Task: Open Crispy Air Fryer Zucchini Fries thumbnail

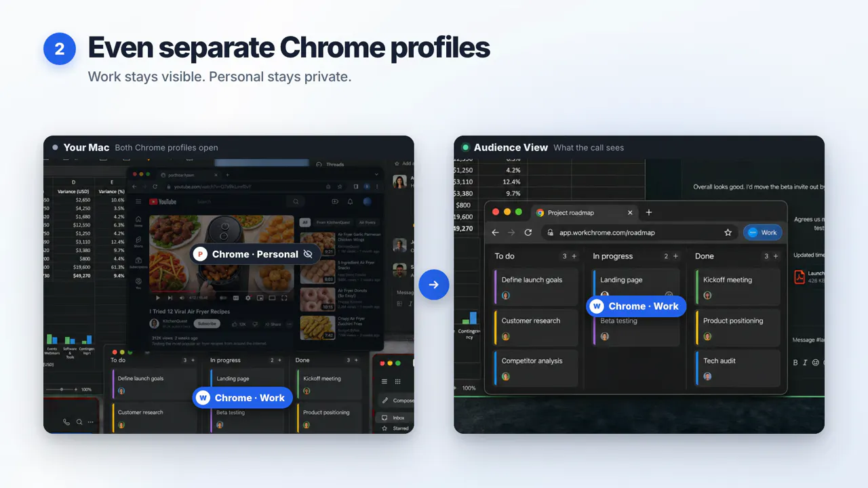Action: [x=317, y=328]
